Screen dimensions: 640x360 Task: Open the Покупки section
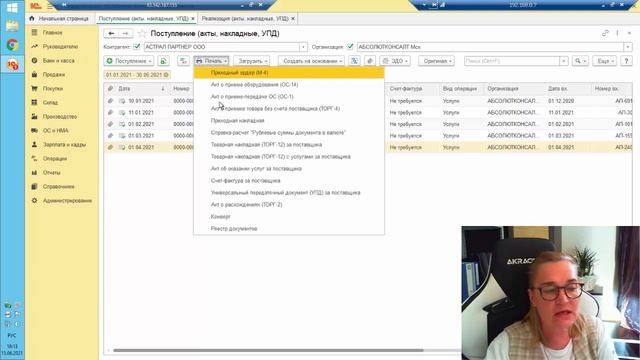(x=53, y=89)
